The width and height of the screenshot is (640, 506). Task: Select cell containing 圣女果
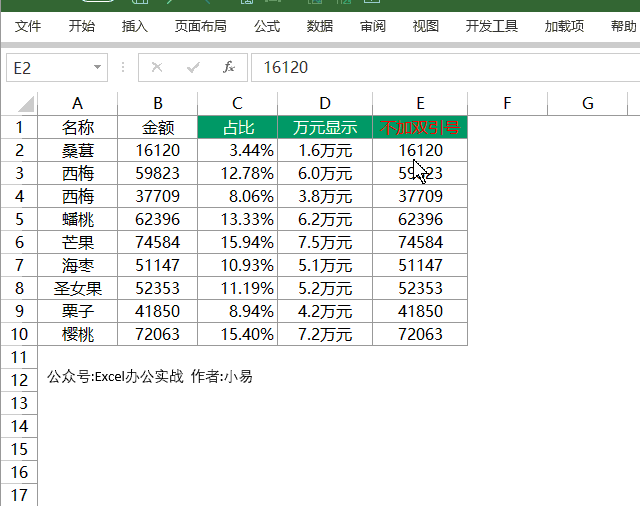tap(78, 288)
